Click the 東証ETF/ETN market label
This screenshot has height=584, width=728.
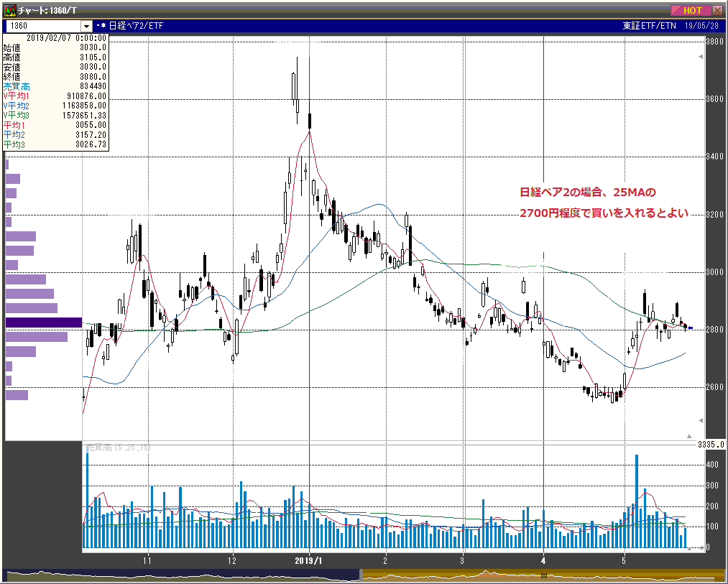pos(649,26)
